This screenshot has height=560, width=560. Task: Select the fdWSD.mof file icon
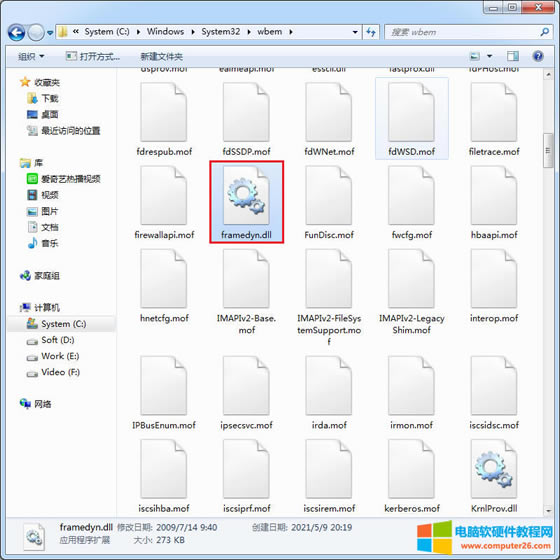pyautogui.click(x=411, y=112)
